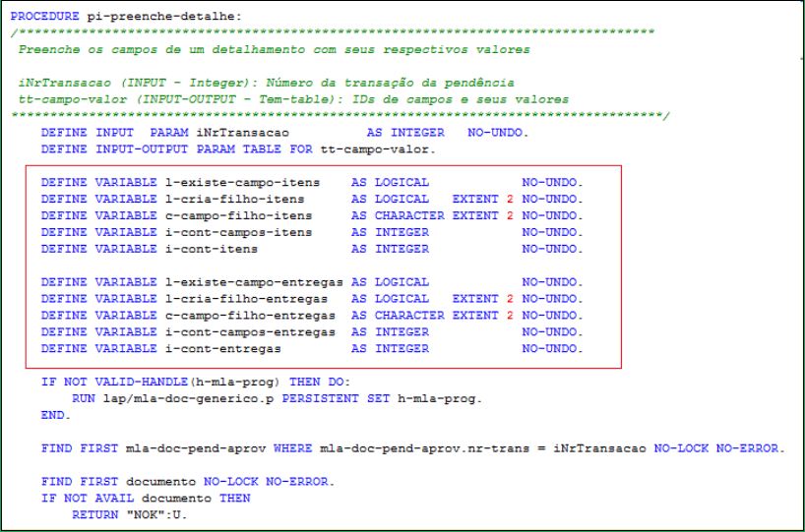Screen dimensions: 805x532
Task: Click the VALID-HANDLE keyword
Action: 141,382
